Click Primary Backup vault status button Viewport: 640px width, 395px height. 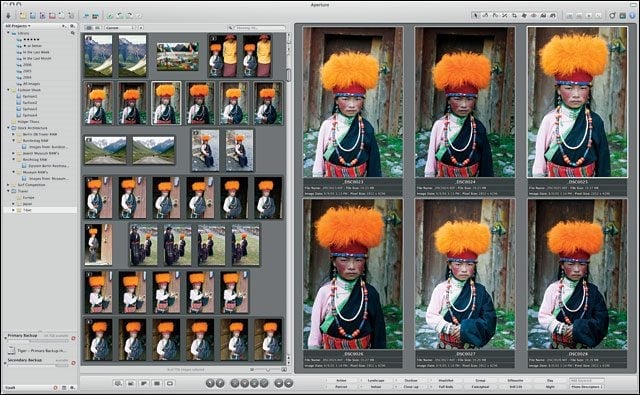73,338
